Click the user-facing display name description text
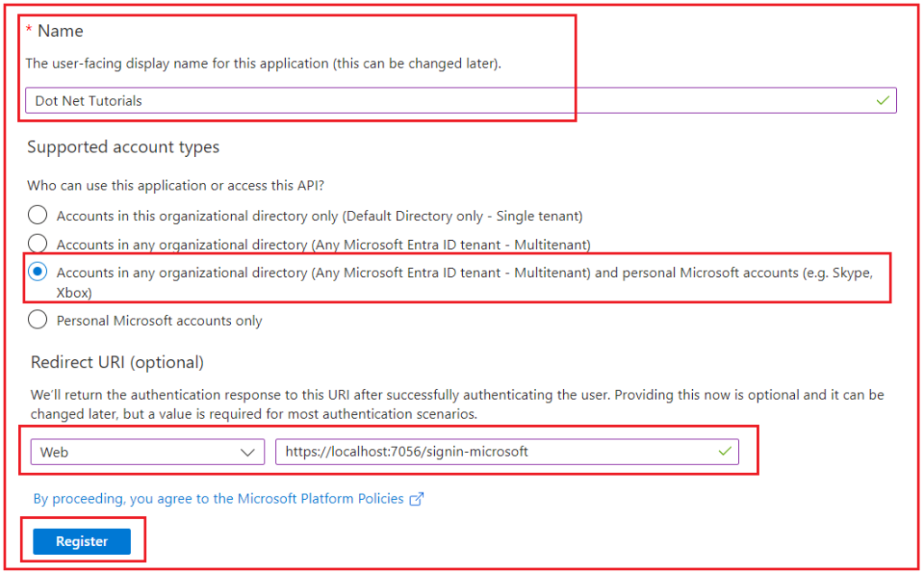 coord(263,64)
